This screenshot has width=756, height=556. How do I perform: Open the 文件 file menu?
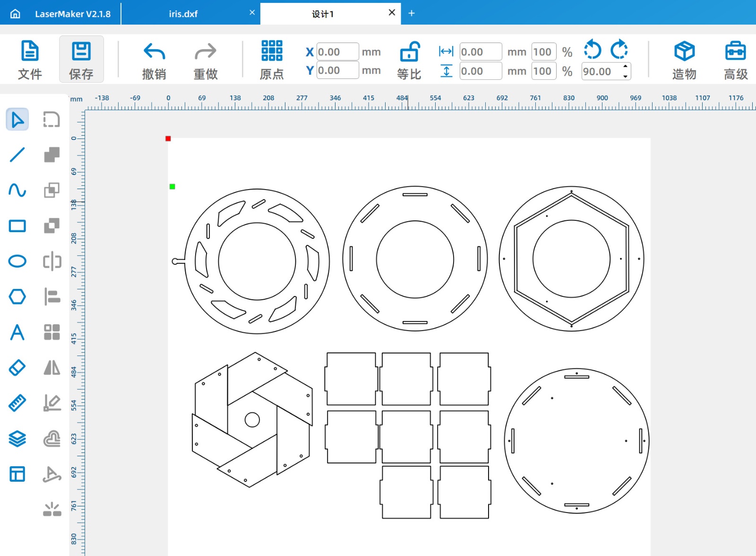coord(30,60)
